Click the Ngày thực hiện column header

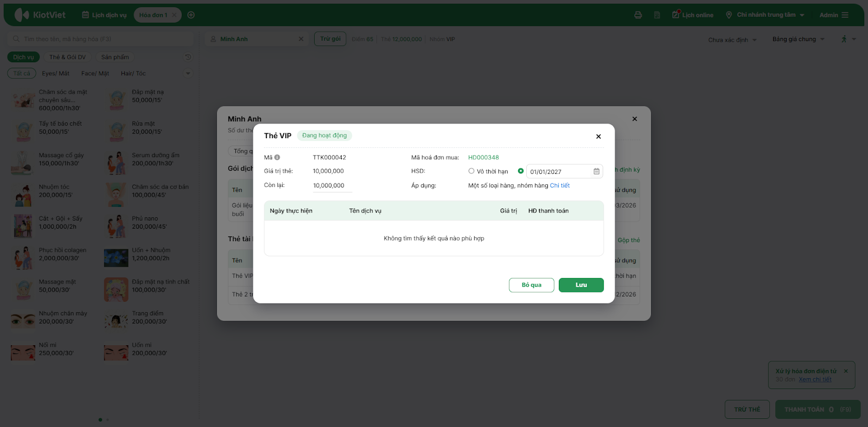(291, 211)
